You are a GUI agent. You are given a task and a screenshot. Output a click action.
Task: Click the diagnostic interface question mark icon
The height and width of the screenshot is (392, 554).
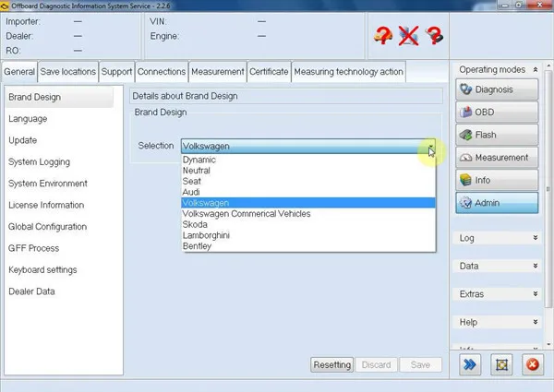[434, 35]
